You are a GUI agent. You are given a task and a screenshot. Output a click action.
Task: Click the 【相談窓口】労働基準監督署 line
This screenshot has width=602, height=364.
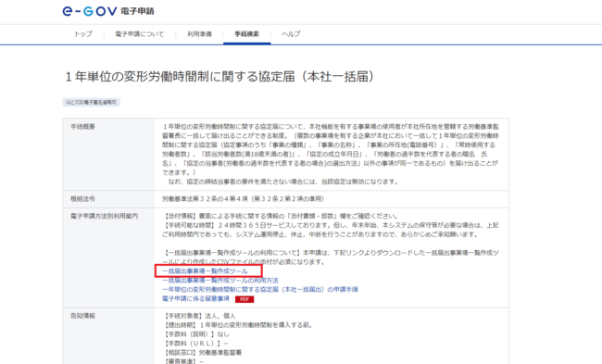coord(203,353)
